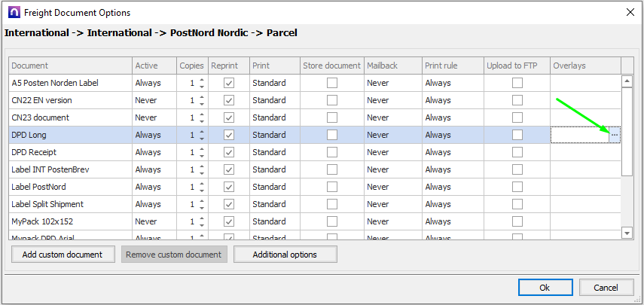Increase copies for A5 Posten Norden Label

point(202,79)
